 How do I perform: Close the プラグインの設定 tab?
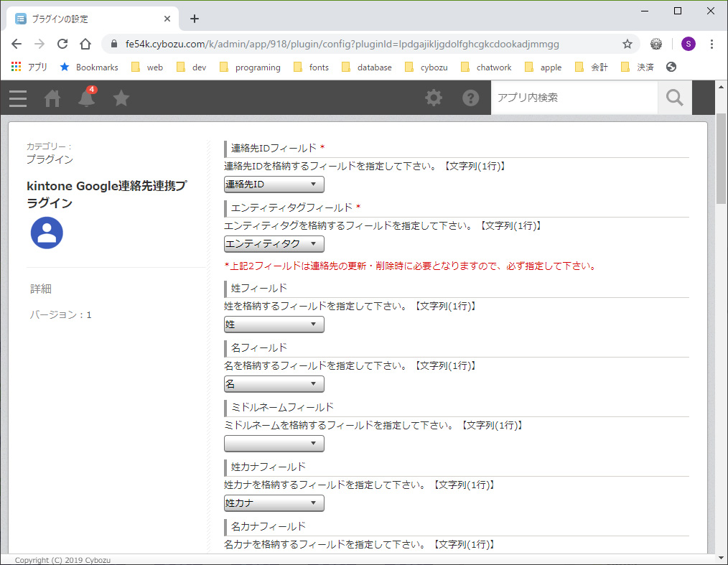[167, 19]
